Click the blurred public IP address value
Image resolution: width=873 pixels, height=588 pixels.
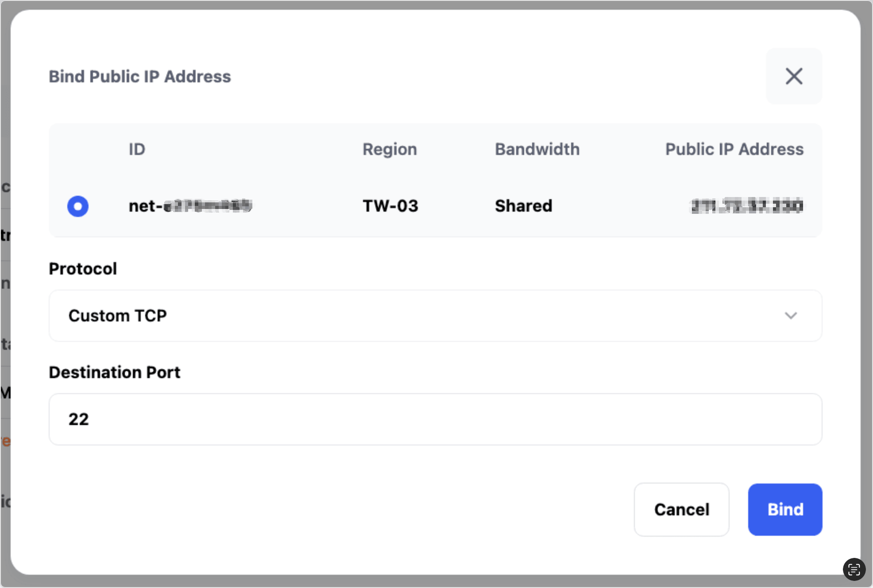(747, 206)
